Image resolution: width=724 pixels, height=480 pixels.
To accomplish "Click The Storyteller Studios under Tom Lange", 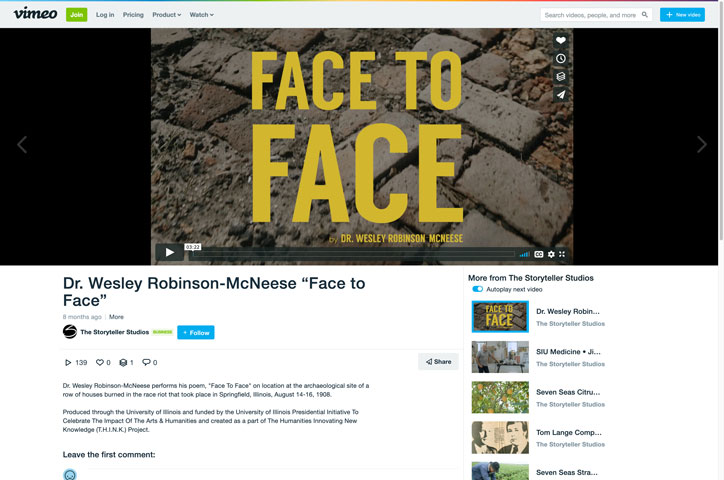I will coord(570,444).
